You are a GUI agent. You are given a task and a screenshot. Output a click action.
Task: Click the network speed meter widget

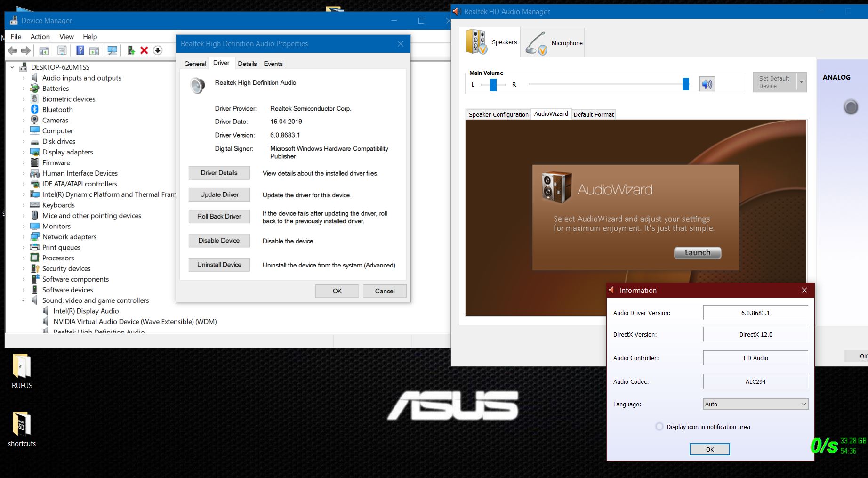838,446
